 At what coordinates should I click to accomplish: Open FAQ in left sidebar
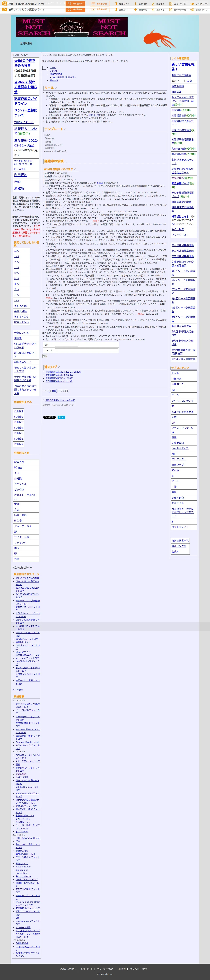point(17,182)
